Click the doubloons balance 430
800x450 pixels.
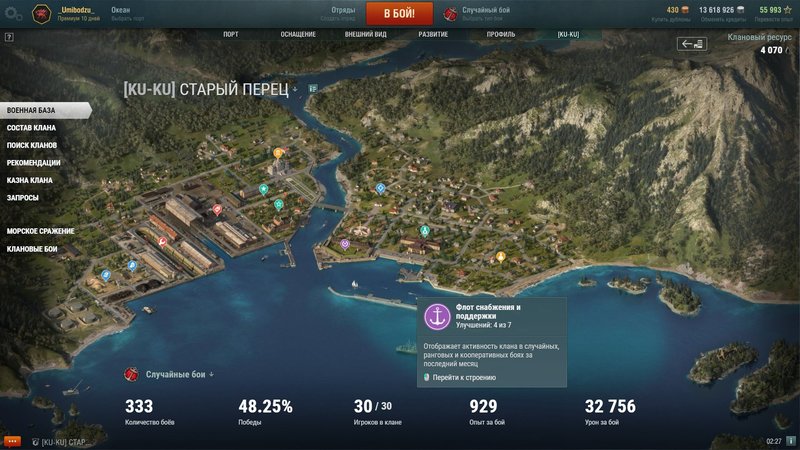(678, 10)
